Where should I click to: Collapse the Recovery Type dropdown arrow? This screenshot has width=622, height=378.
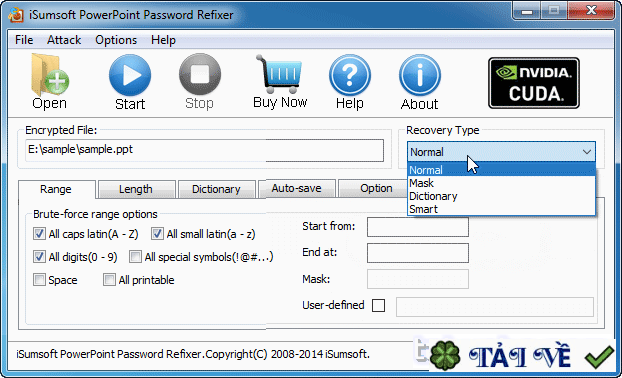coord(587,152)
